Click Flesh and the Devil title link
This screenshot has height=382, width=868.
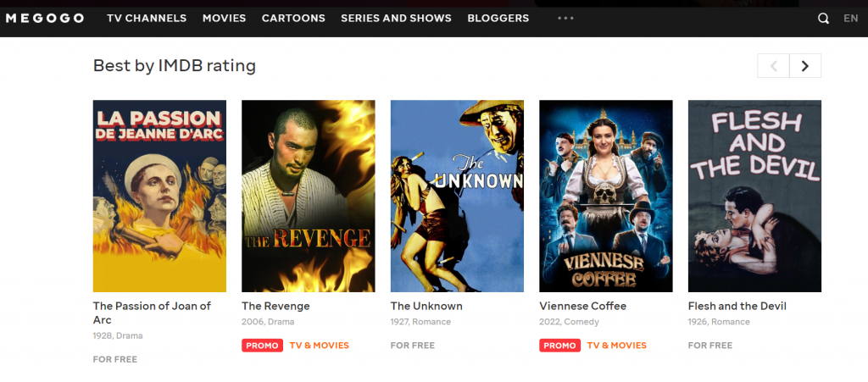[737, 307]
